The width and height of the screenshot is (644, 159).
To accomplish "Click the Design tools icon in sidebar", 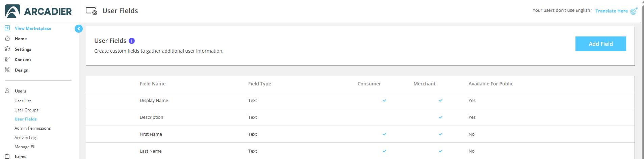I will click(x=7, y=70).
